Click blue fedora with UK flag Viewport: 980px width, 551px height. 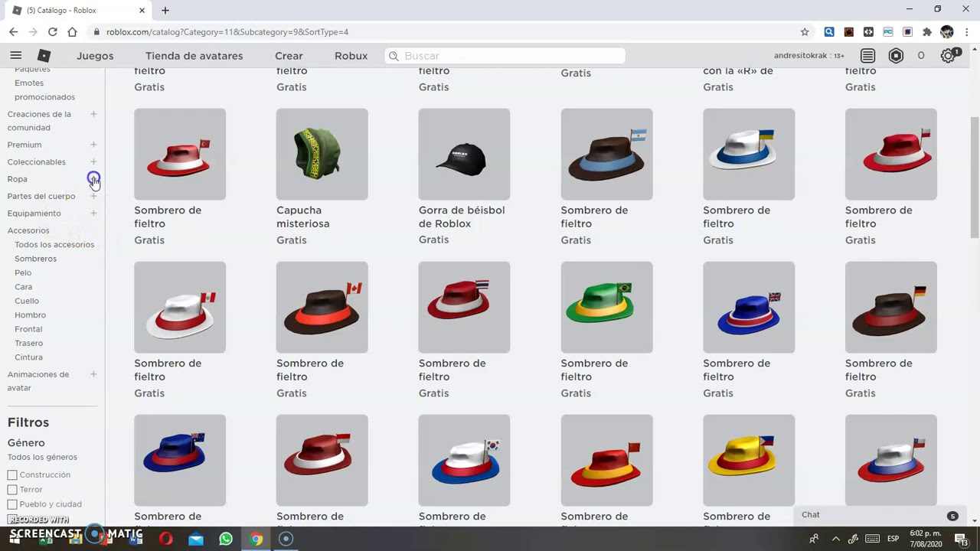click(749, 307)
